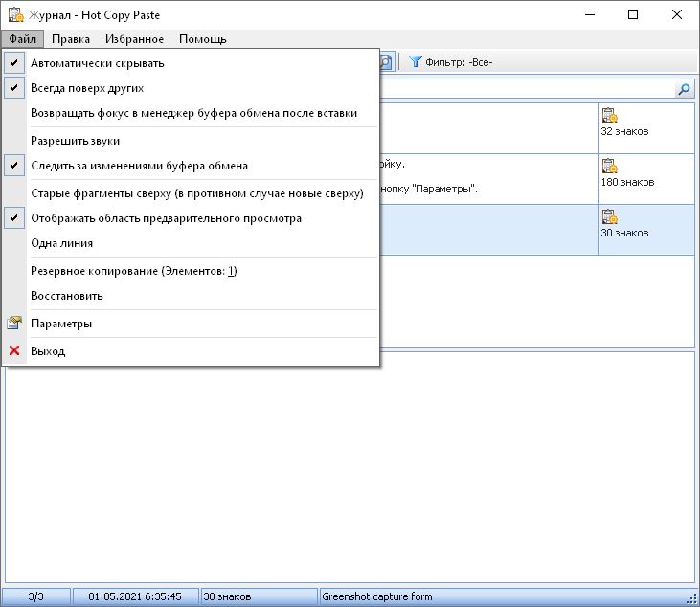The height and width of the screenshot is (607, 700).
Task: Click the magnifier search icon
Action: tap(684, 90)
